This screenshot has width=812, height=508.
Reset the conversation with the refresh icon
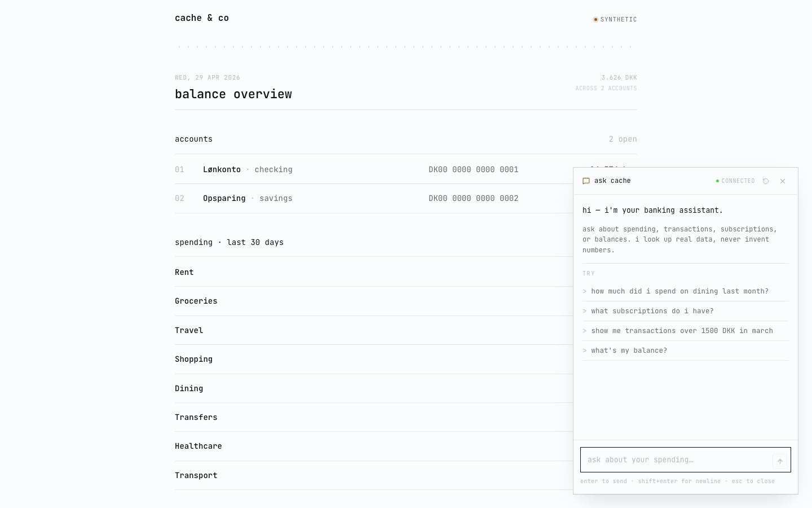click(x=766, y=181)
